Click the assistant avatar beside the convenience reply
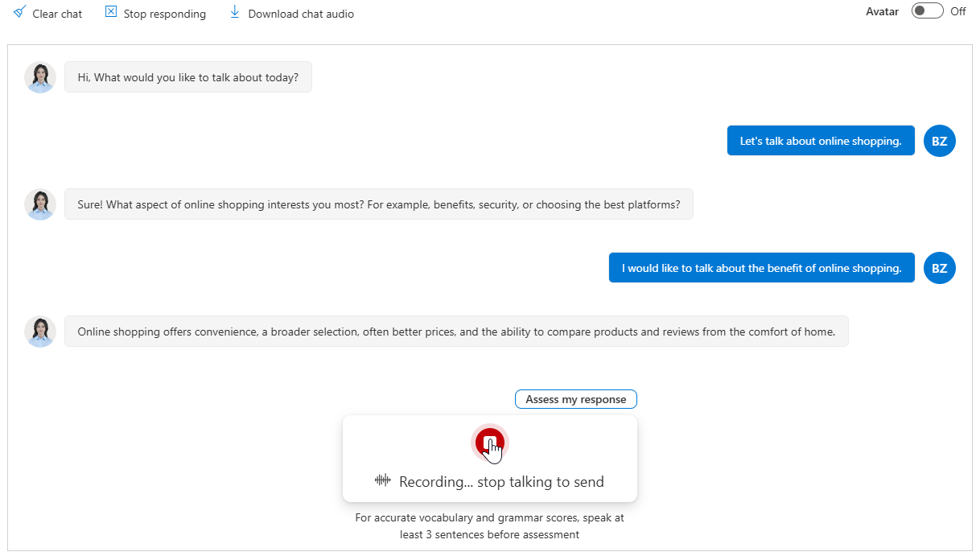The width and height of the screenshot is (980, 556). 40,332
